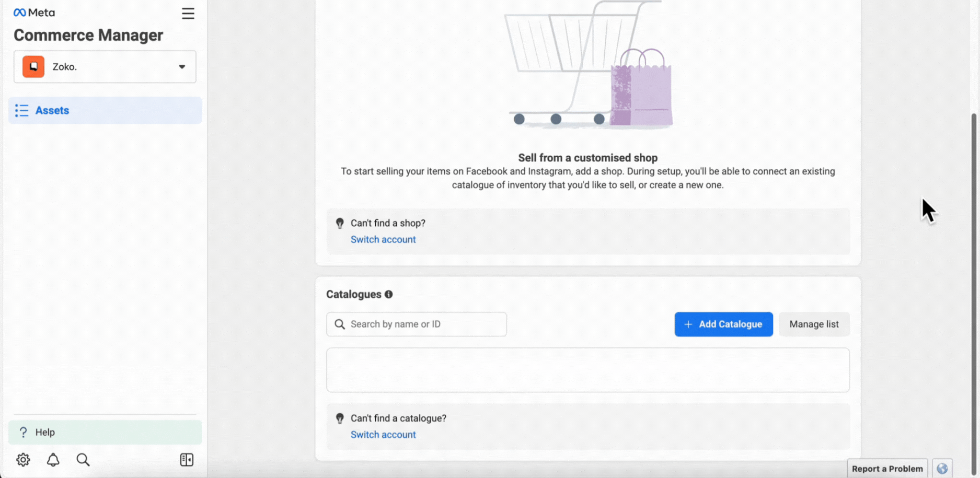Click Report a Problem button
Viewport: 980px width, 478px height.
coord(887,469)
